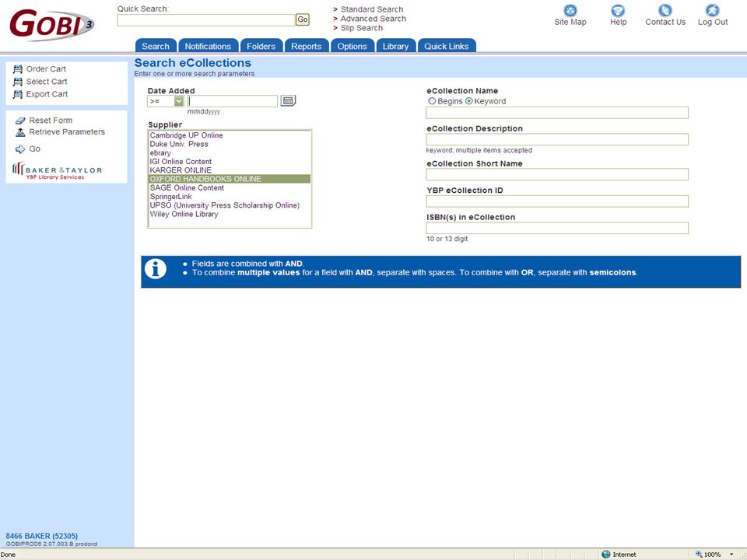
Task: Click the Quick Search Go button
Action: [x=303, y=19]
